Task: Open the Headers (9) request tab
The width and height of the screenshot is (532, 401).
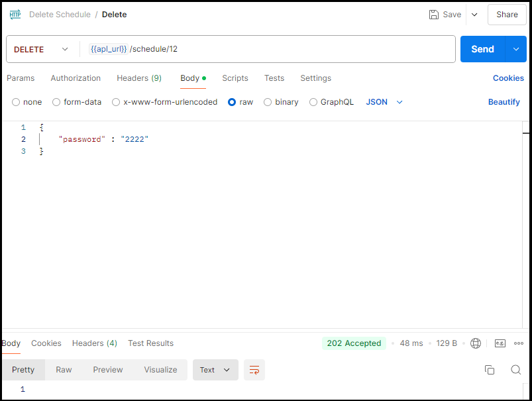Action: pyautogui.click(x=139, y=78)
